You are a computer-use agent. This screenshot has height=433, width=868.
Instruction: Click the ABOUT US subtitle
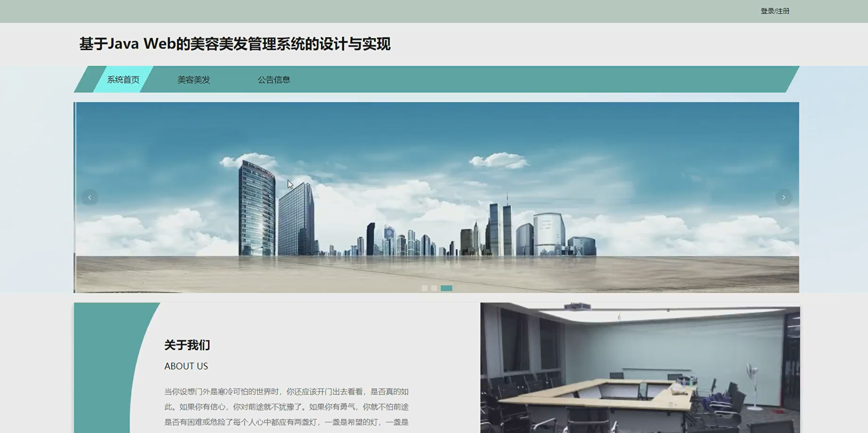click(186, 366)
